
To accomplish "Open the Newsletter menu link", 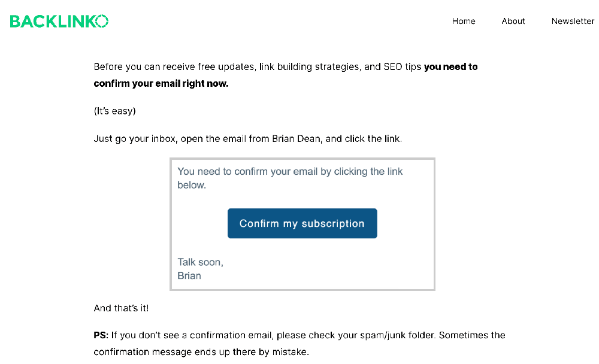I will (x=573, y=21).
